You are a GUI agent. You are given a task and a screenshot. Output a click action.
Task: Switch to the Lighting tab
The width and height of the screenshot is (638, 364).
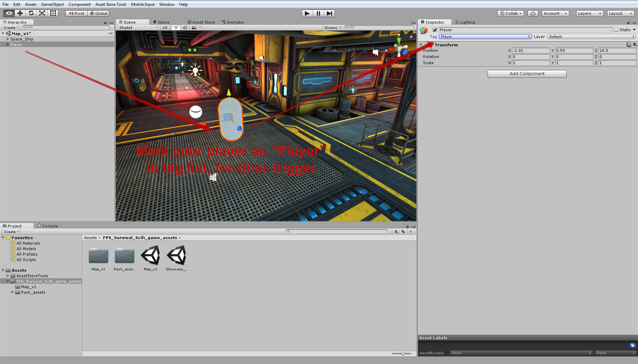click(x=465, y=22)
